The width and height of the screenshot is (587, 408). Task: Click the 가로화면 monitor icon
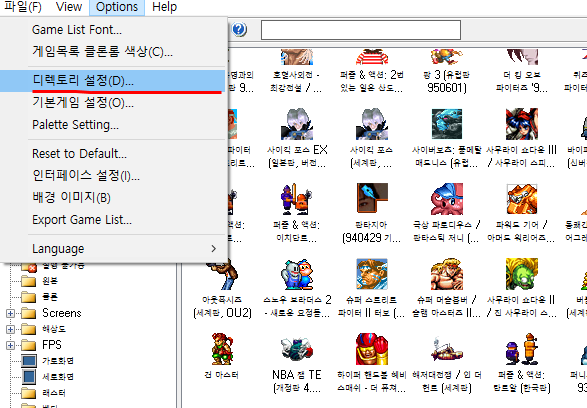coord(29,361)
